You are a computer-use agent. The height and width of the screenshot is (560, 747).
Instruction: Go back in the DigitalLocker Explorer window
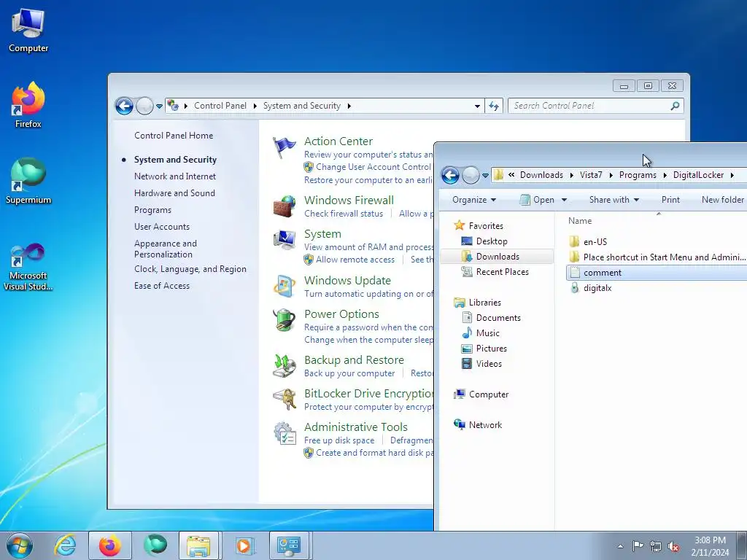tap(450, 175)
